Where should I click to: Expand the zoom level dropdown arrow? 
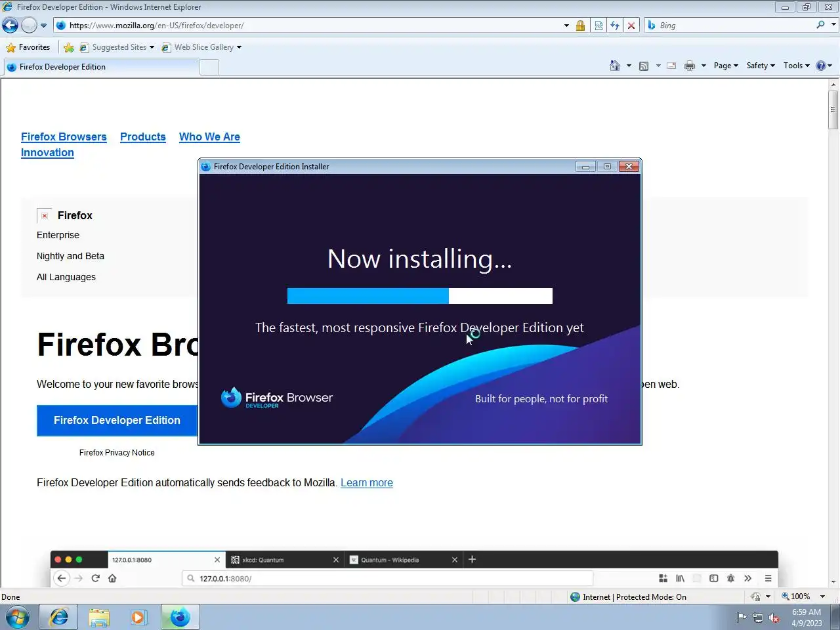pyautogui.click(x=822, y=597)
